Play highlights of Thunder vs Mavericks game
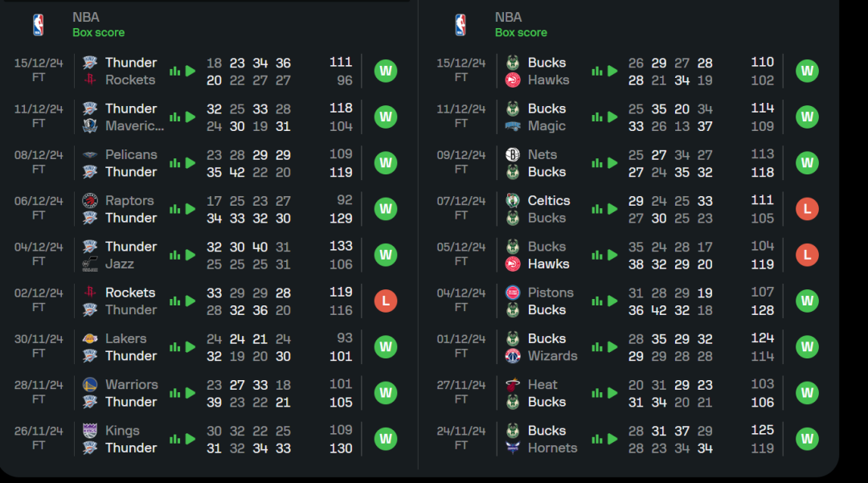 tap(190, 117)
